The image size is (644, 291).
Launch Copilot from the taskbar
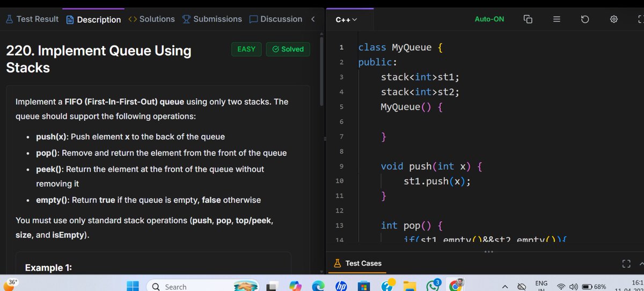click(296, 287)
